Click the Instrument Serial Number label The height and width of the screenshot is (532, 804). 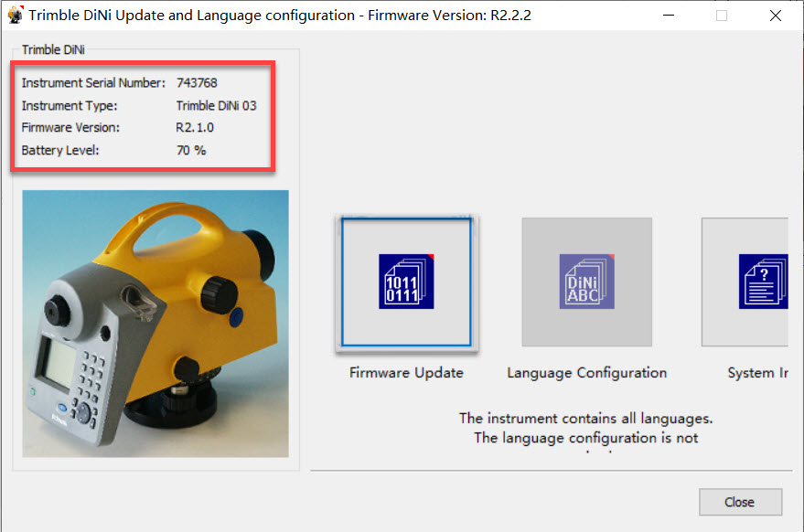pyautogui.click(x=93, y=82)
